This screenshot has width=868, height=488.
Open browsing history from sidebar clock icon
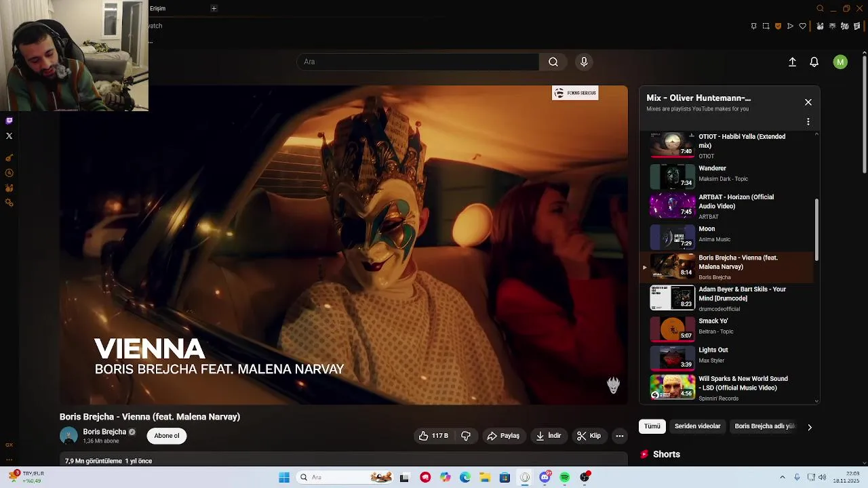9,173
